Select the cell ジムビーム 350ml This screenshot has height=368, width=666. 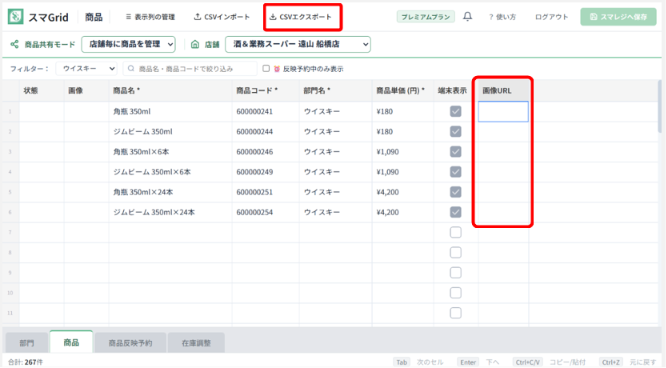170,131
